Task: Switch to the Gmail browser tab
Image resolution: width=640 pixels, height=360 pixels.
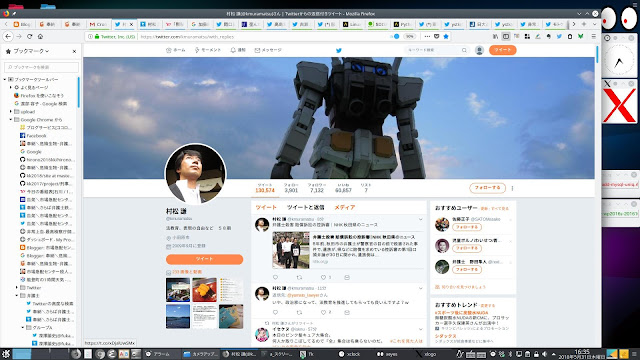Action: (98, 24)
